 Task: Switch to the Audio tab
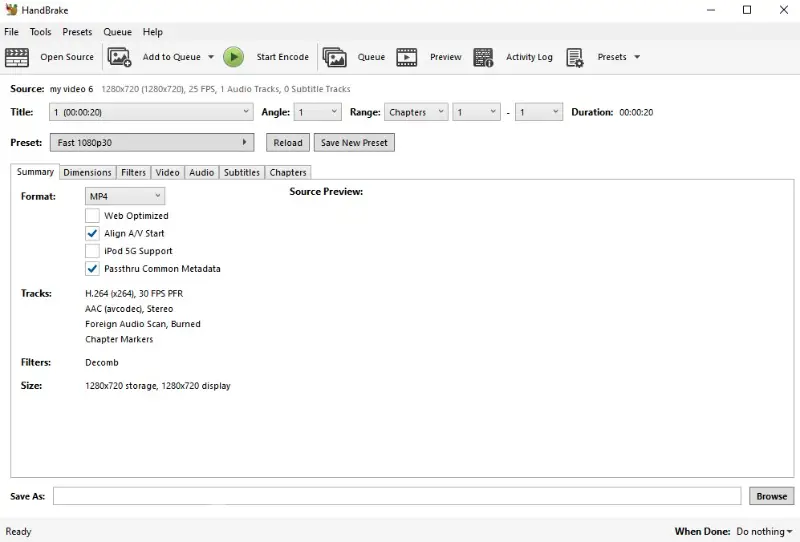tap(202, 173)
